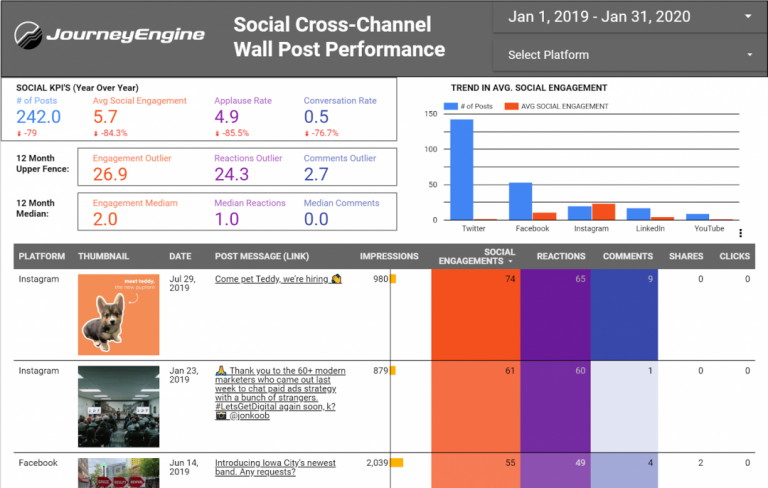Viewport: 768px width, 488px height.
Task: Sort by the Impressions column header
Action: [389, 256]
